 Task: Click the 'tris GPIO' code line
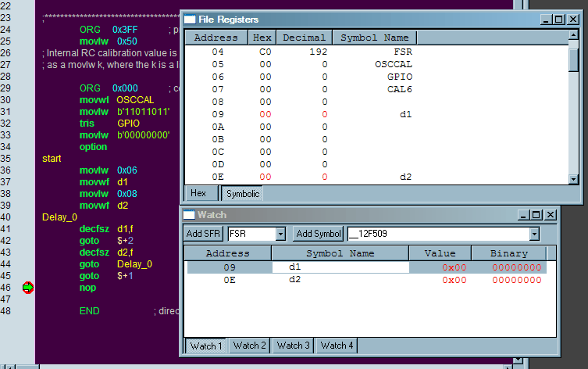pyautogui.click(x=109, y=123)
